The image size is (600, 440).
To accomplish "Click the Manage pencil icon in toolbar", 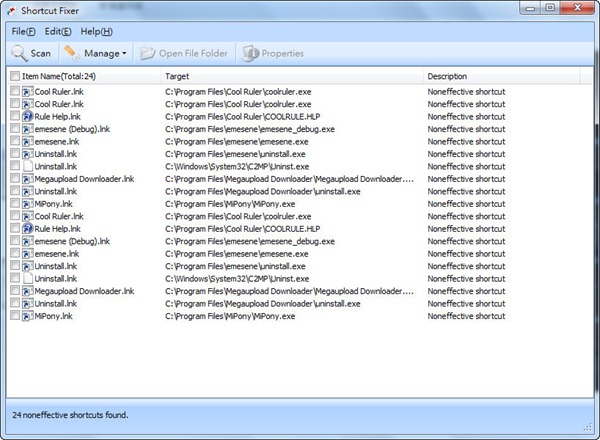I will point(71,53).
